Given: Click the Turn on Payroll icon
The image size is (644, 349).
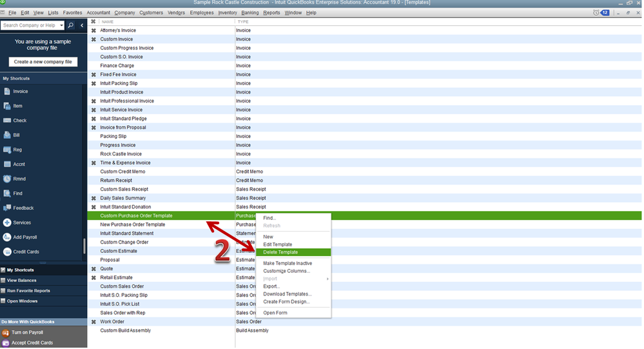Looking at the screenshot, I should pyautogui.click(x=5, y=333).
